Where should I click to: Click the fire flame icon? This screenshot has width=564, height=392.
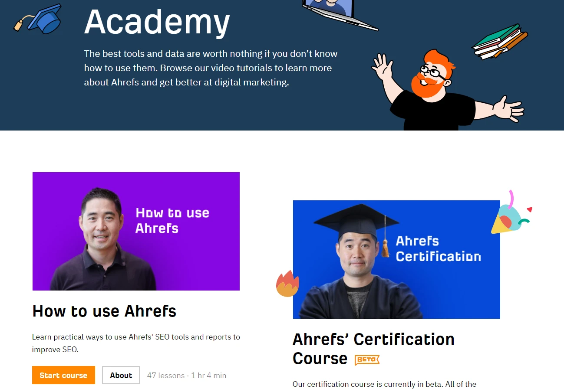pyautogui.click(x=287, y=284)
